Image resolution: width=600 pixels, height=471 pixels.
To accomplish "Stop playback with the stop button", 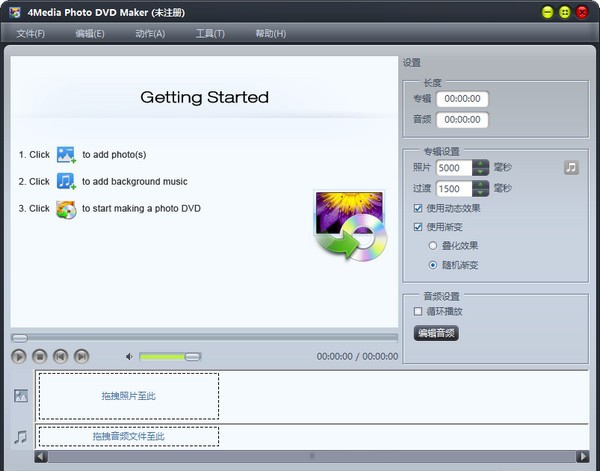I will click(x=39, y=357).
